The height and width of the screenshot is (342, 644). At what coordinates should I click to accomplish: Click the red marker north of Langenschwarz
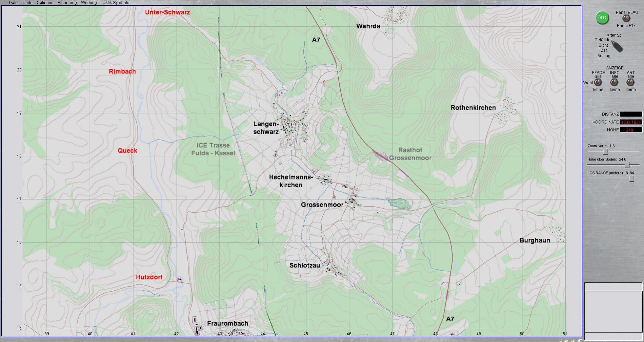point(324,82)
